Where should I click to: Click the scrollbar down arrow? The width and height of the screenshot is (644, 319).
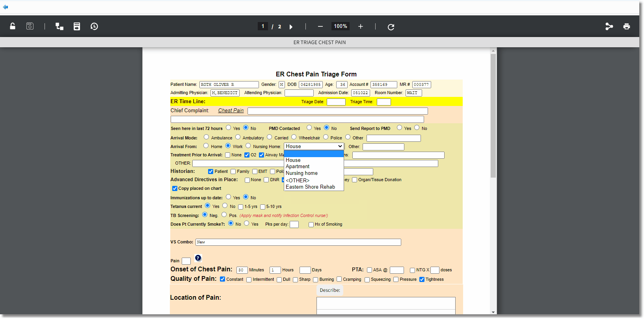point(493,312)
